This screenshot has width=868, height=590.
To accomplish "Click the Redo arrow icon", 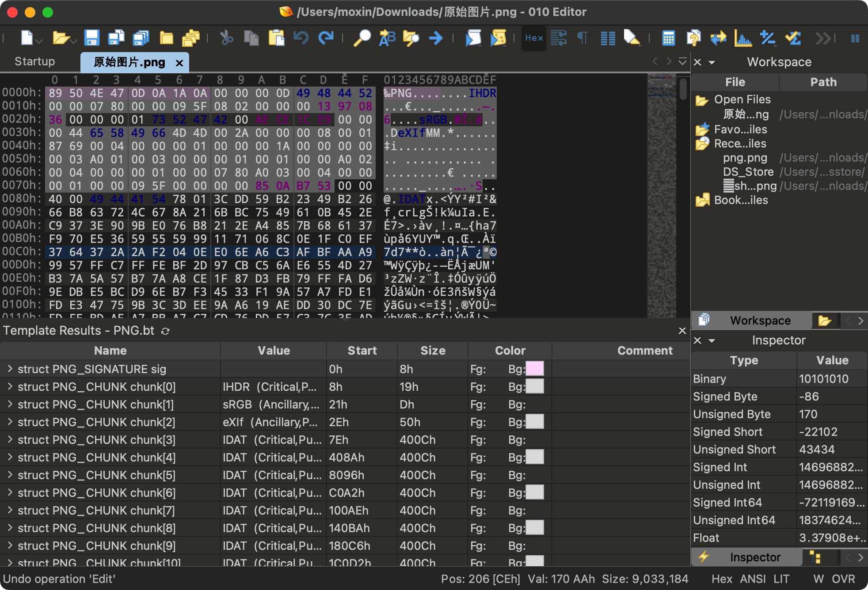I will tap(326, 38).
